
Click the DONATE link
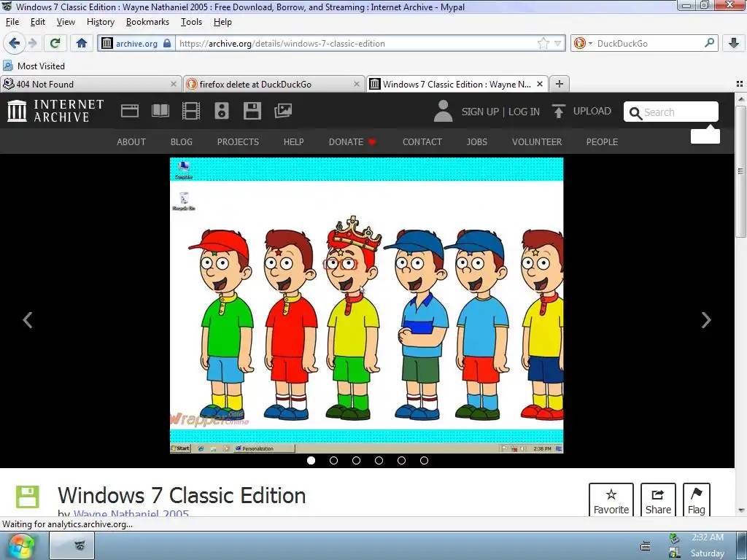pos(352,142)
